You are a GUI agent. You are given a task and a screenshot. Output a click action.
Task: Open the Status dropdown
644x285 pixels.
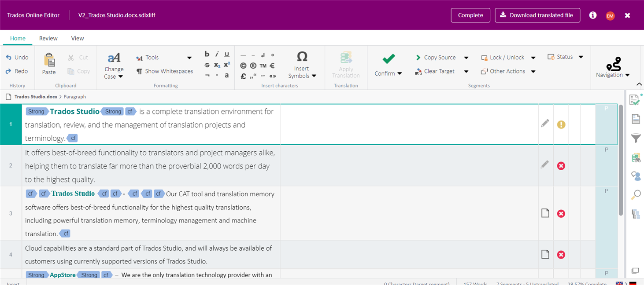click(565, 57)
